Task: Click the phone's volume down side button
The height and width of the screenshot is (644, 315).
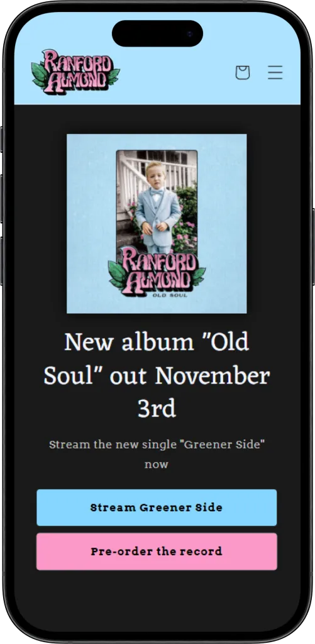Action: pyautogui.click(x=2, y=260)
